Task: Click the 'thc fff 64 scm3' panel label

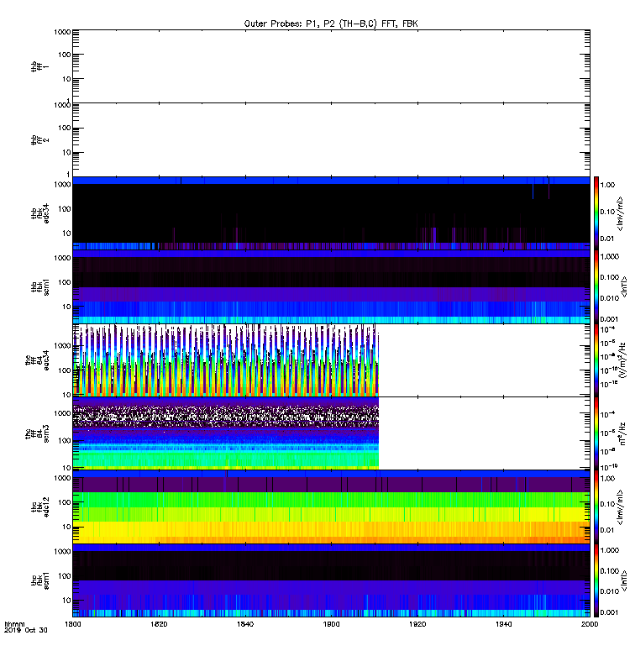Action: (37, 433)
